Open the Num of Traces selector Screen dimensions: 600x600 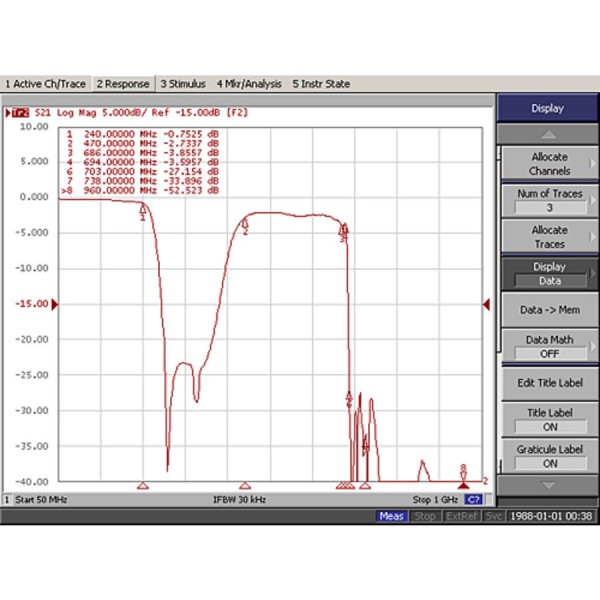tap(548, 200)
